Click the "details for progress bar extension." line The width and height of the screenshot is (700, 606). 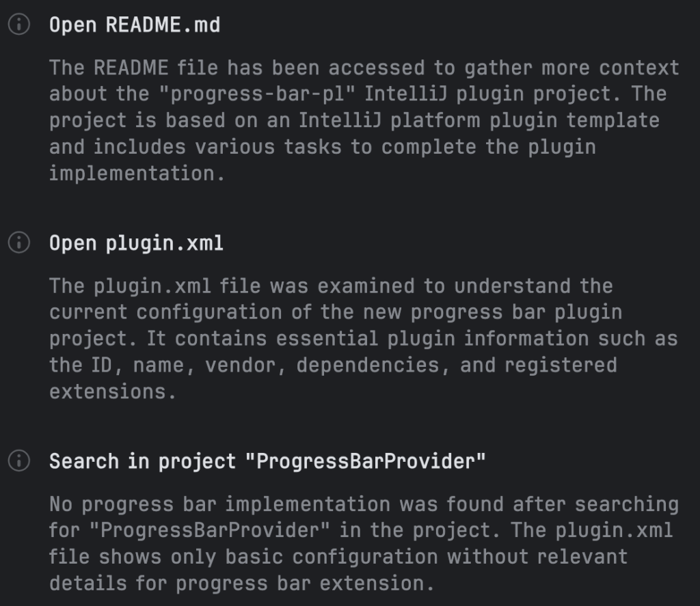click(x=241, y=583)
